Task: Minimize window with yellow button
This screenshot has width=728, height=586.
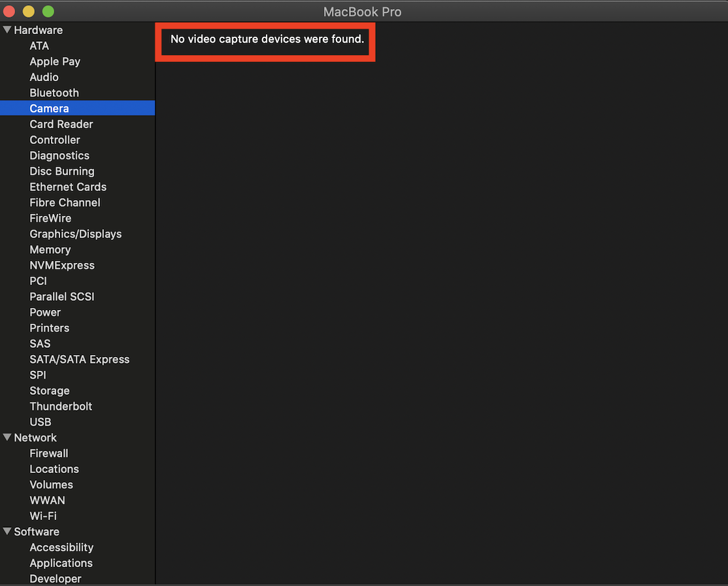Action: (28, 11)
